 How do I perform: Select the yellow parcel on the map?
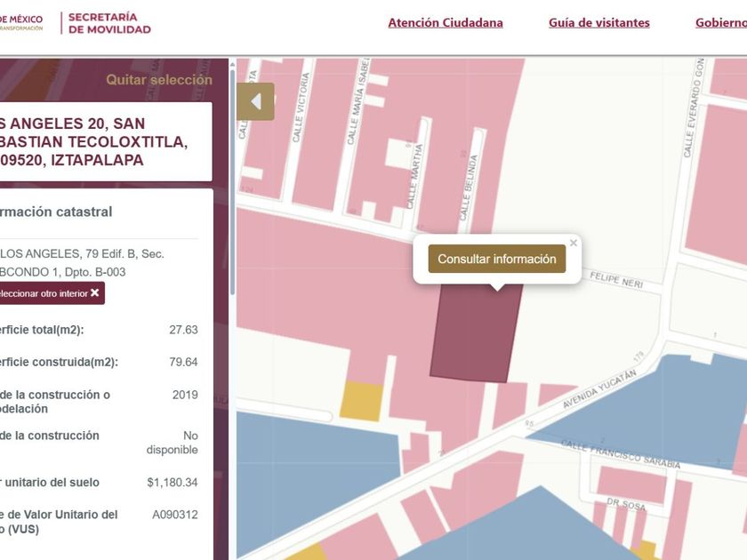click(362, 401)
